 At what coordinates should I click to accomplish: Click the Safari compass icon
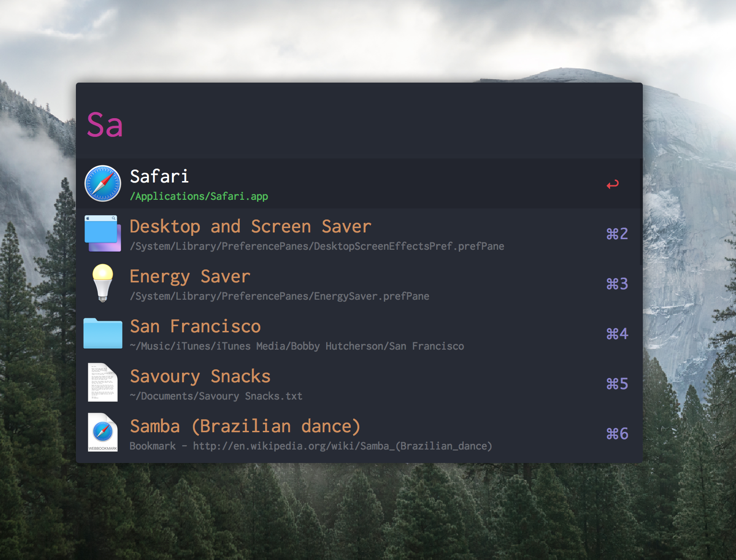coord(103,183)
